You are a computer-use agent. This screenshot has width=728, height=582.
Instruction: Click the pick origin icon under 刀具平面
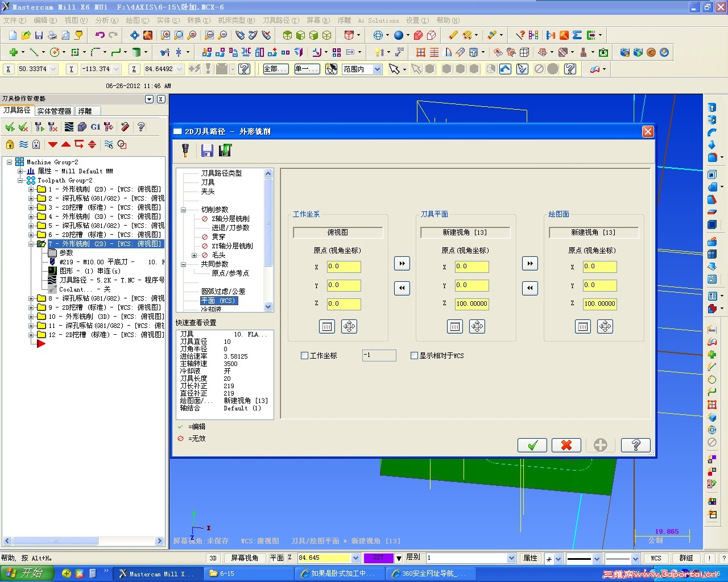[477, 326]
